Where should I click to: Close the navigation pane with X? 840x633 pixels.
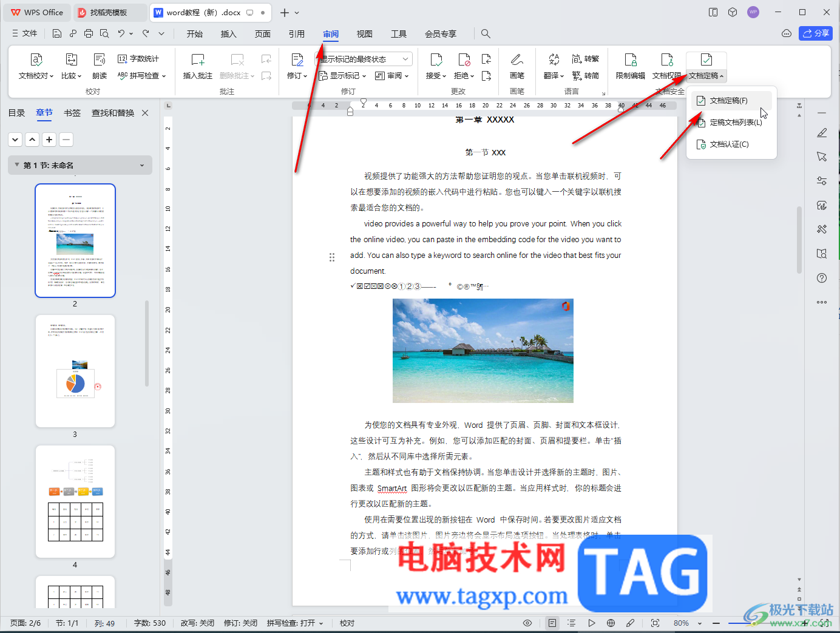145,113
